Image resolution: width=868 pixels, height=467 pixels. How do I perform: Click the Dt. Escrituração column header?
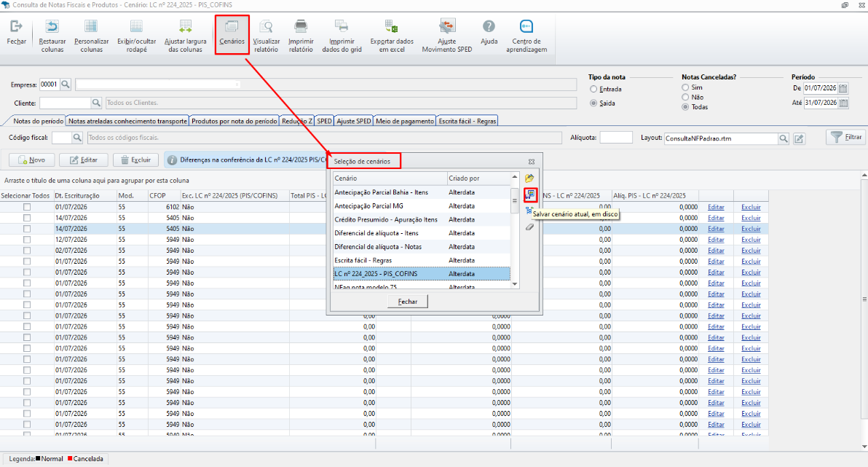click(x=84, y=195)
